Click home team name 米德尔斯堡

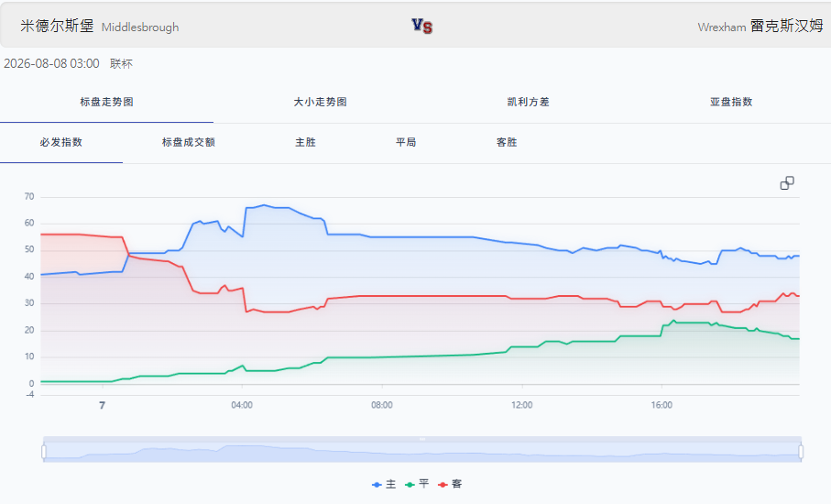[57, 26]
